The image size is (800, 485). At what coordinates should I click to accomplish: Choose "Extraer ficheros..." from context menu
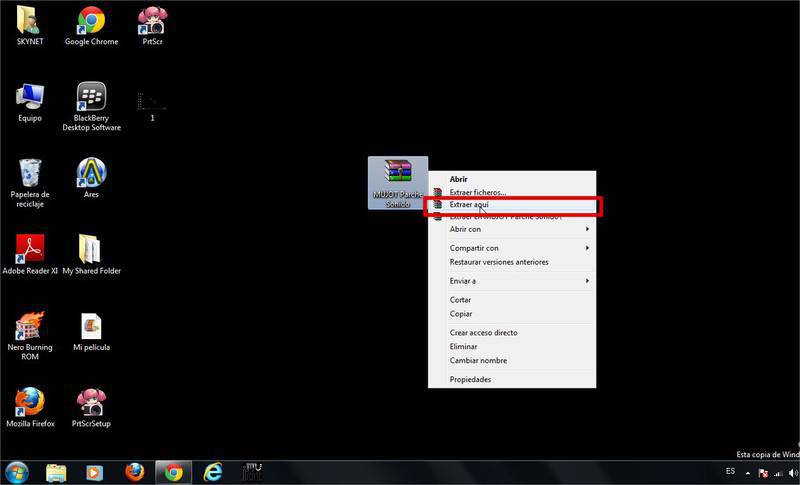point(477,192)
